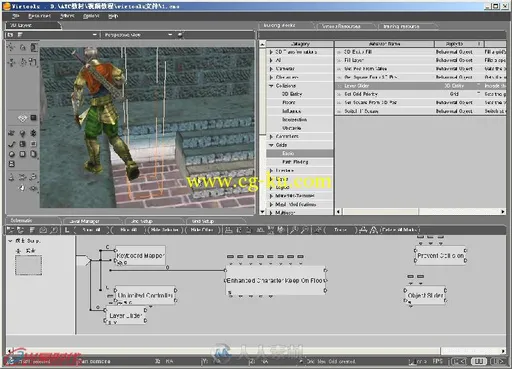Image resolution: width=512 pixels, height=369 pixels.
Task: Select the Floors subcategory under Collisions
Action: [x=289, y=103]
